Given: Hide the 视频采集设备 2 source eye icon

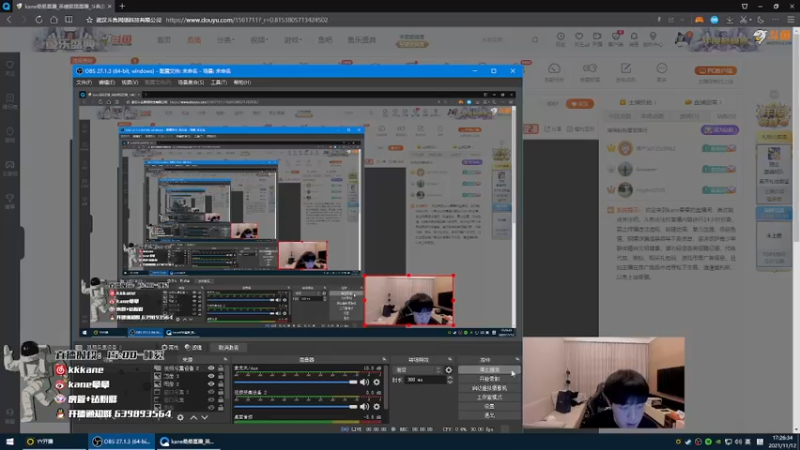Looking at the screenshot, I should pyautogui.click(x=211, y=368).
